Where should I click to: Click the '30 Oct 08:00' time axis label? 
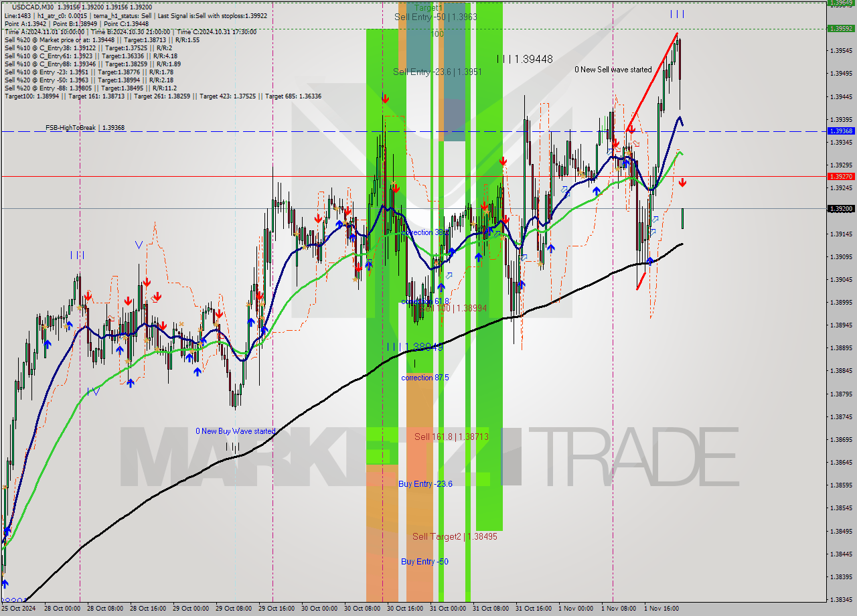tap(362, 609)
